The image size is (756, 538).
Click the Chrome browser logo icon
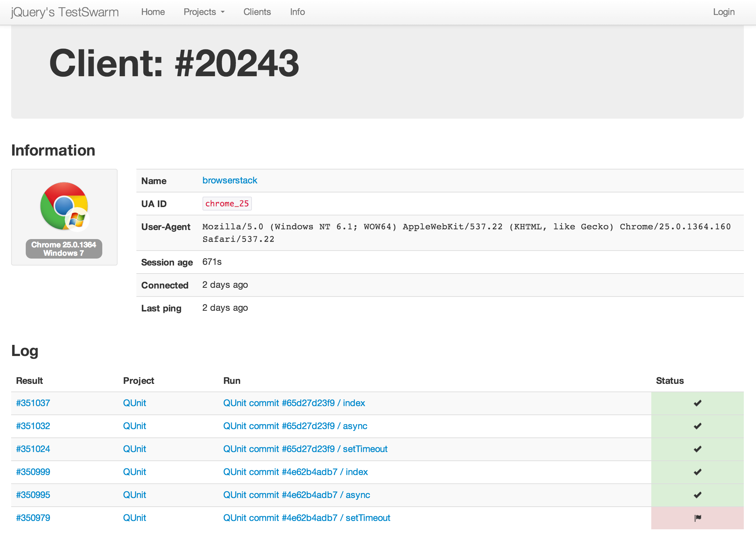tap(64, 206)
